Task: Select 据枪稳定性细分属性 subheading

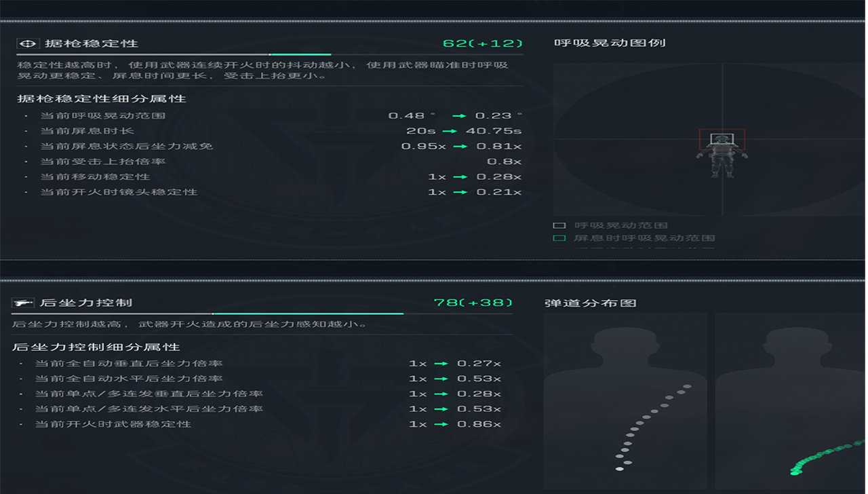Action: (x=102, y=98)
